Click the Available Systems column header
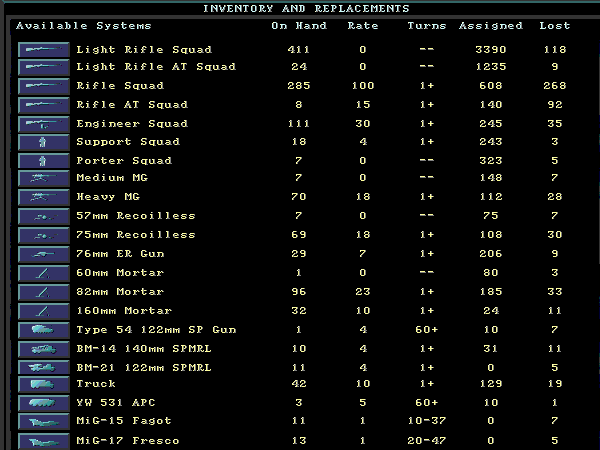The image size is (600, 450). pyautogui.click(x=84, y=26)
